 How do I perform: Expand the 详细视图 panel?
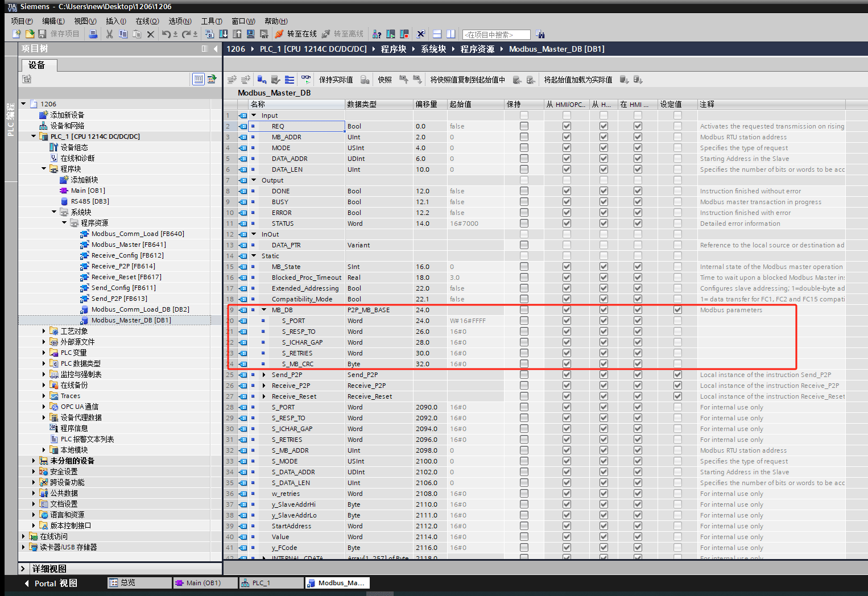coord(23,569)
